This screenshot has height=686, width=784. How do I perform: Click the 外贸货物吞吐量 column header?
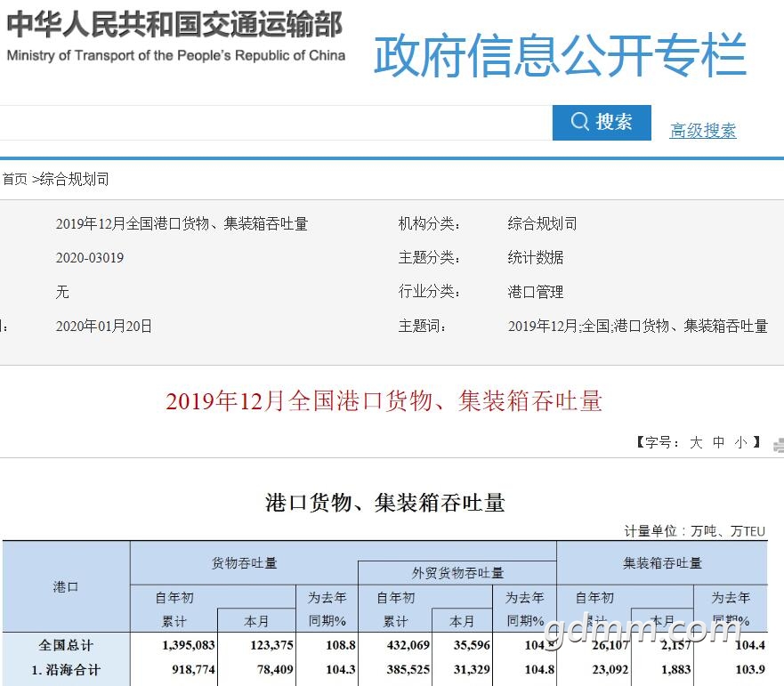pyautogui.click(x=457, y=573)
